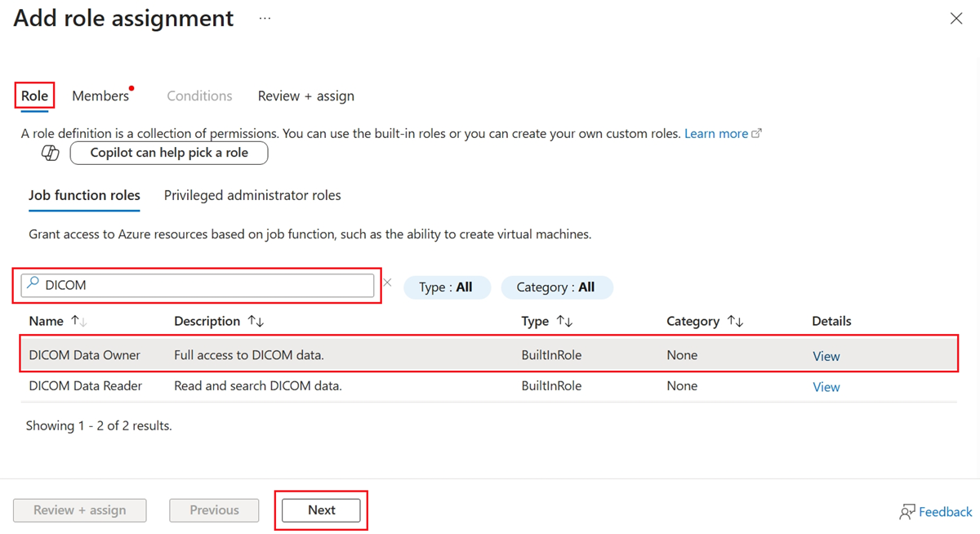Click into the DICOM search field
The width and height of the screenshot is (980, 534).
[198, 285]
